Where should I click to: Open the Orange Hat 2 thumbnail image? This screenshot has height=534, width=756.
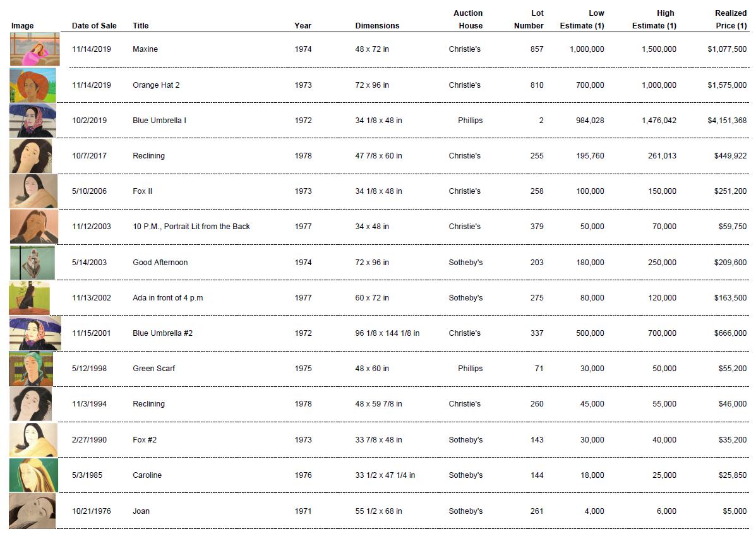33,85
